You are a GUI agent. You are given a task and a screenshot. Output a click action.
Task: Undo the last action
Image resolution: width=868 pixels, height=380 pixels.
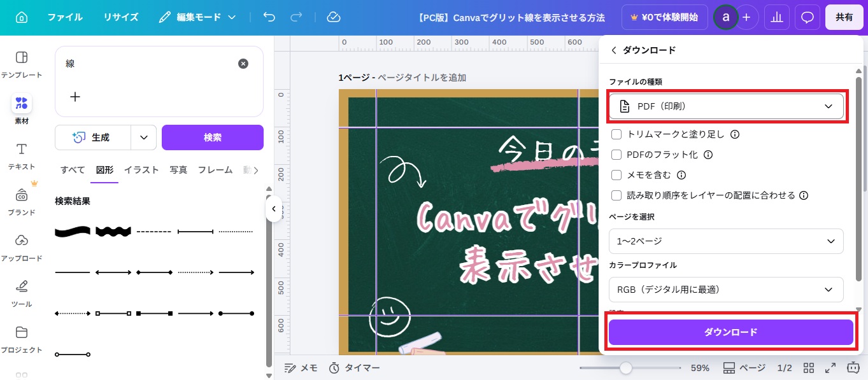coord(269,17)
